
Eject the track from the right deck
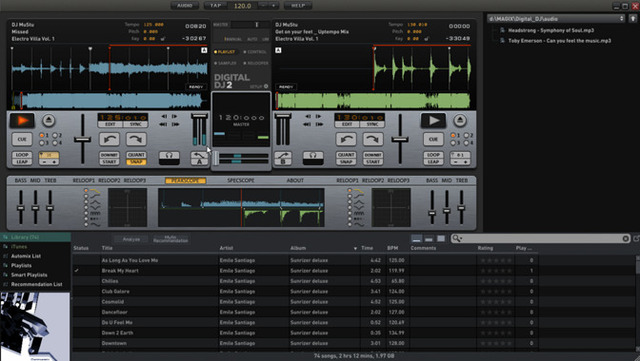point(460,120)
